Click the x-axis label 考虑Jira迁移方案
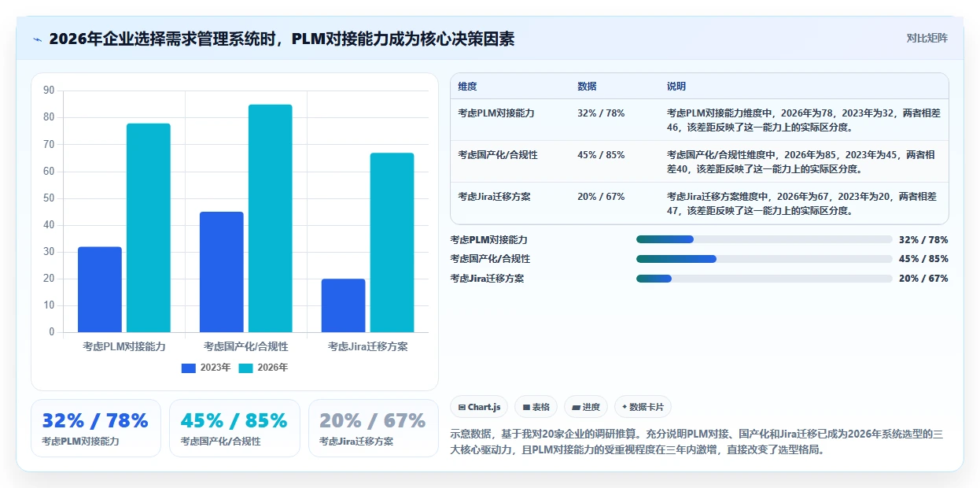Image resolution: width=980 pixels, height=488 pixels. click(x=368, y=346)
